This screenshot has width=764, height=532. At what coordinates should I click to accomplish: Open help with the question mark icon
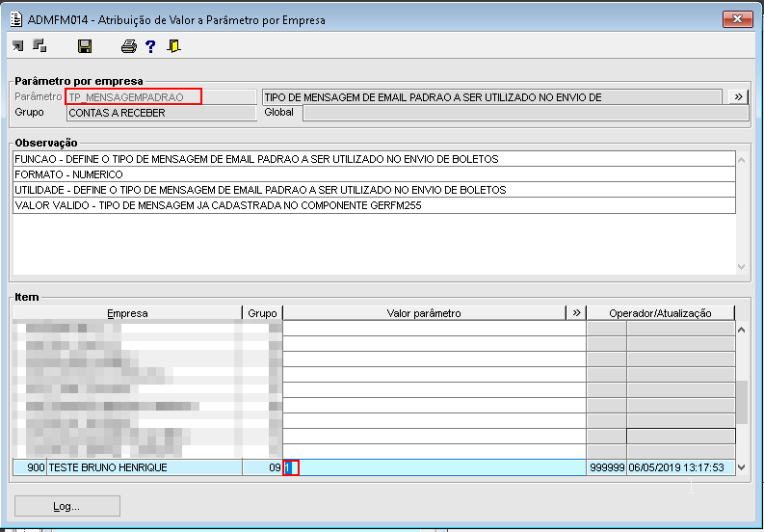(x=150, y=46)
